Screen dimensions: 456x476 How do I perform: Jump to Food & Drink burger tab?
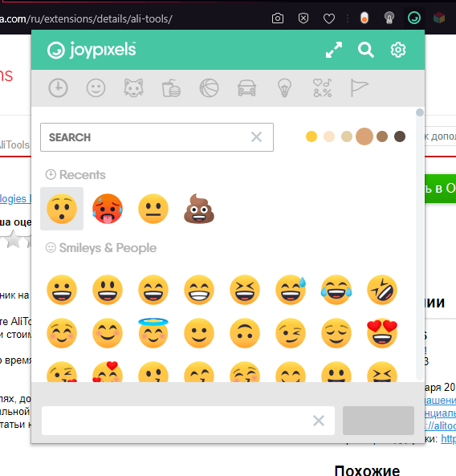[x=171, y=88]
